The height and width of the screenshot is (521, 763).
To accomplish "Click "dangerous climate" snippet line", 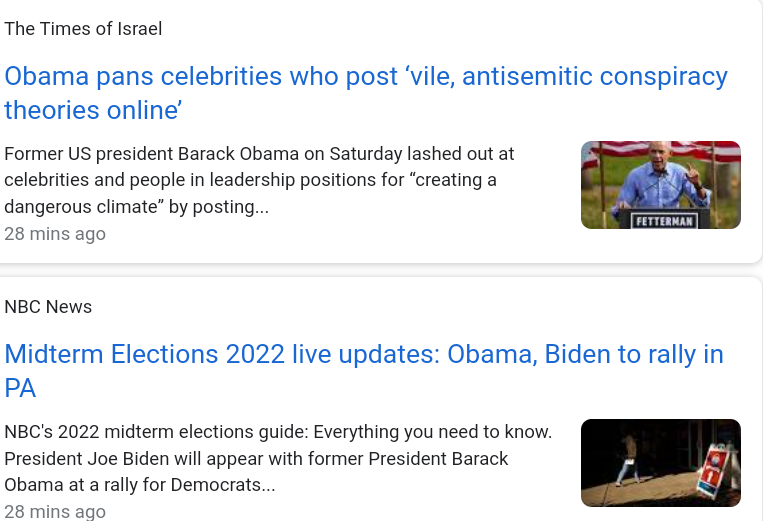I will click(136, 208).
